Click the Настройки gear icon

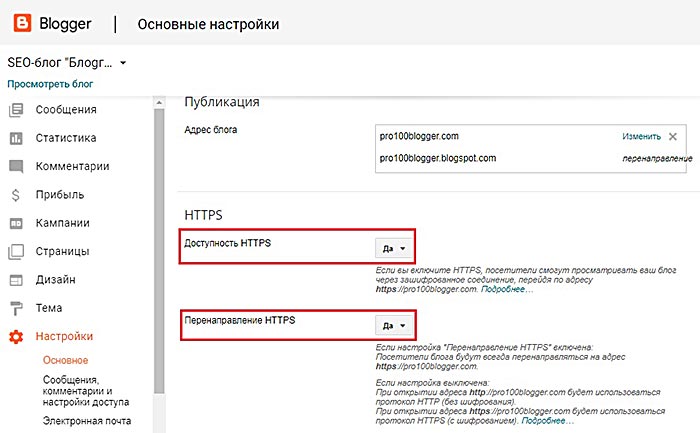16,337
